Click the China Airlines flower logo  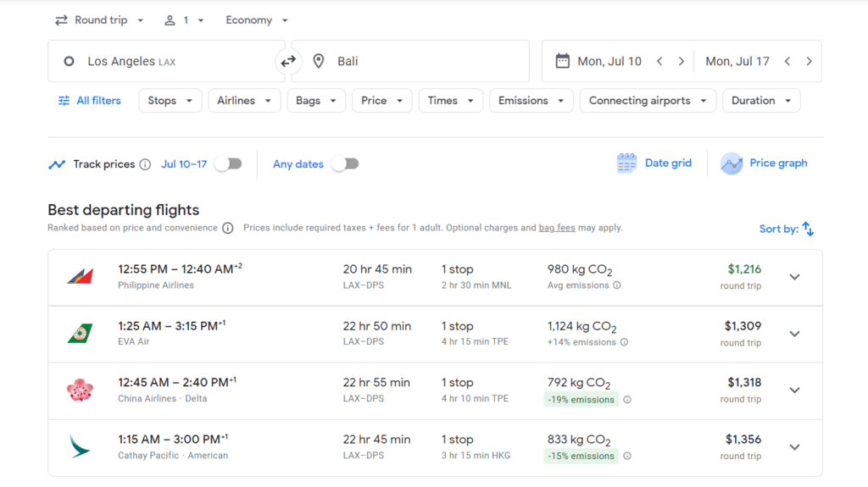click(81, 390)
